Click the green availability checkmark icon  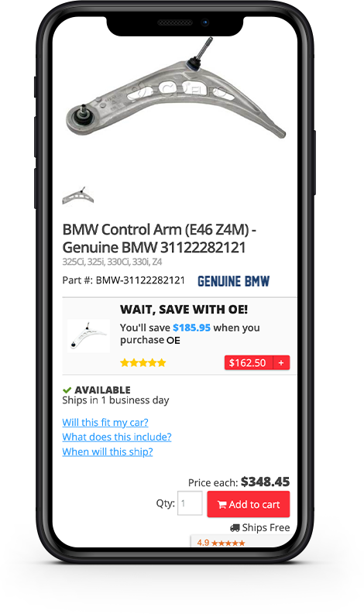coord(67,390)
